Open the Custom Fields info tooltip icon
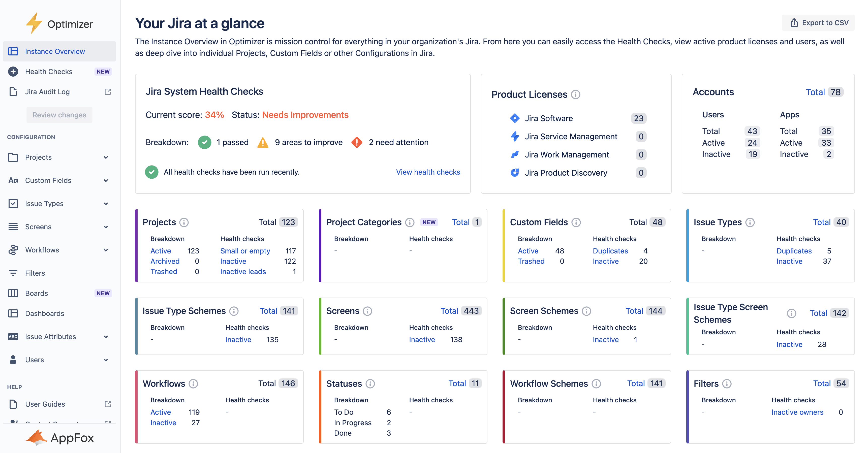 tap(576, 222)
